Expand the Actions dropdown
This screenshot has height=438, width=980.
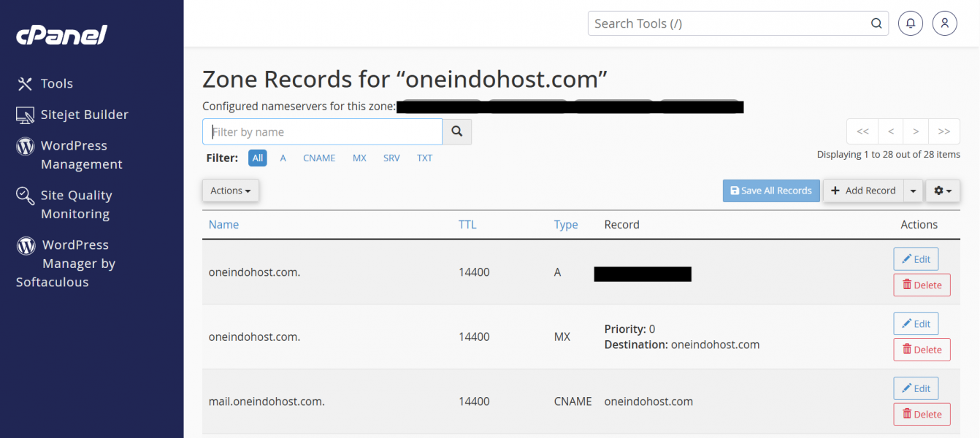[231, 191]
